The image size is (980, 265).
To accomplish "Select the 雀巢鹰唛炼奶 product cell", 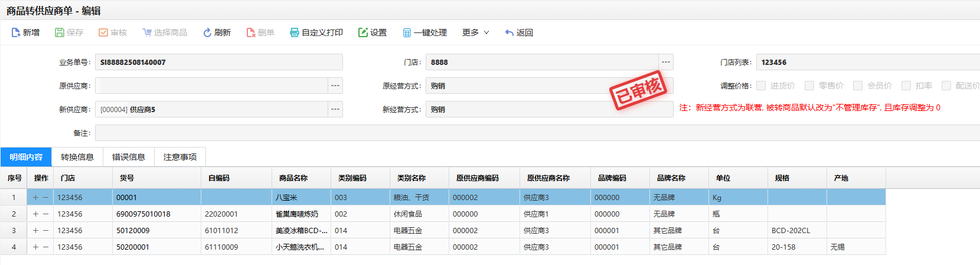I will [x=301, y=214].
